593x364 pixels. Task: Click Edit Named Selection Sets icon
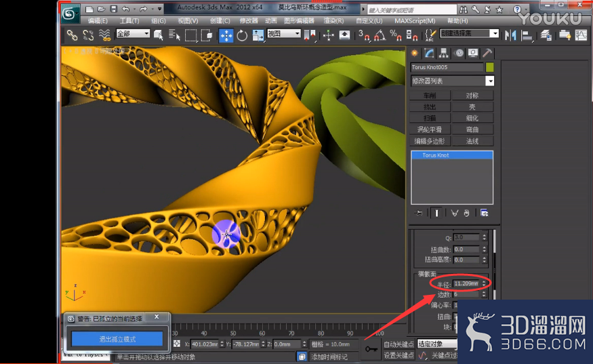pyautogui.click(x=430, y=35)
